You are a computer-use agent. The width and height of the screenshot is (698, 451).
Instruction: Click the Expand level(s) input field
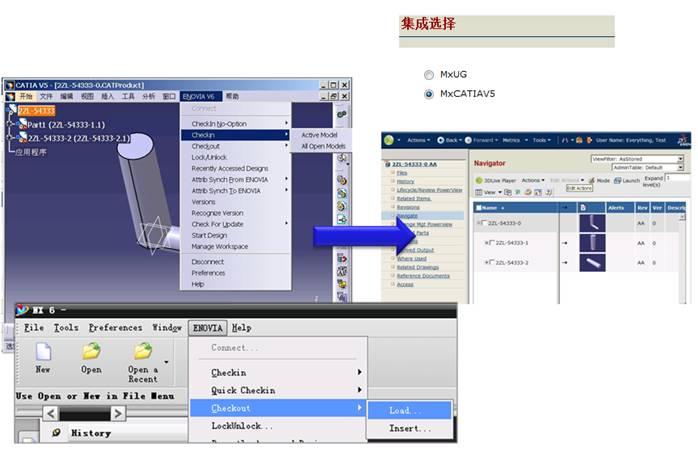point(676,178)
